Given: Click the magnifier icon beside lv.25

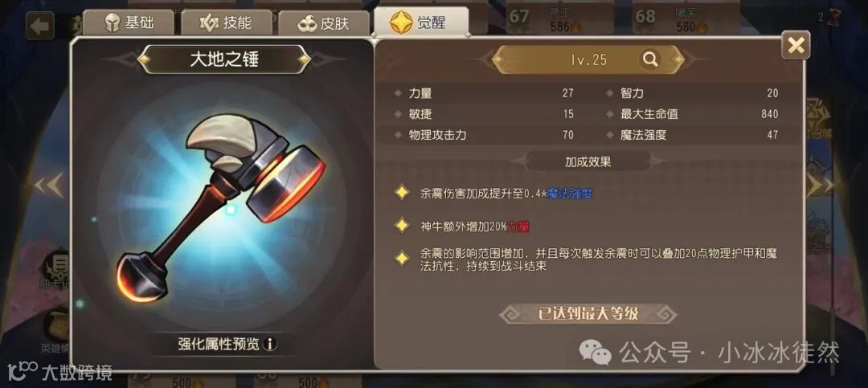Looking at the screenshot, I should (x=650, y=59).
